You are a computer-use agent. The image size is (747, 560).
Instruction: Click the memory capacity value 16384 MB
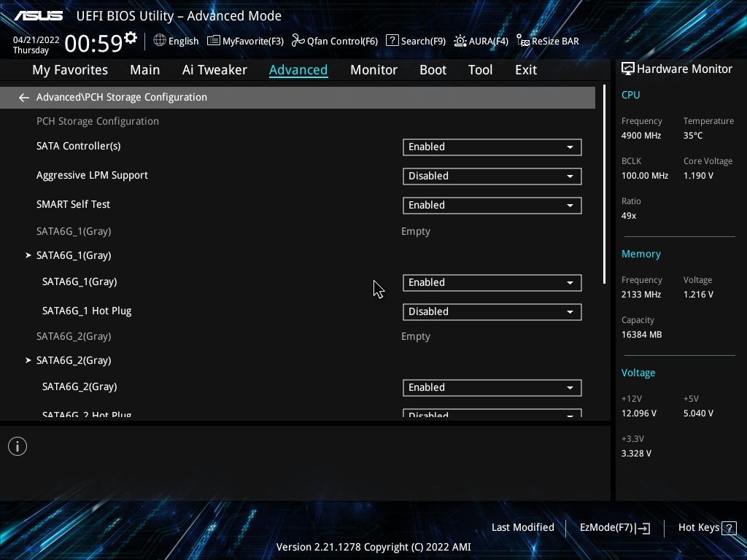(641, 335)
